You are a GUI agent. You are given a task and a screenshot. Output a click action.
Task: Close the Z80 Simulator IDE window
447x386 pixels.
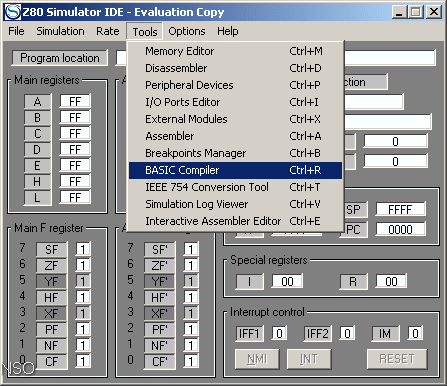pos(434,12)
